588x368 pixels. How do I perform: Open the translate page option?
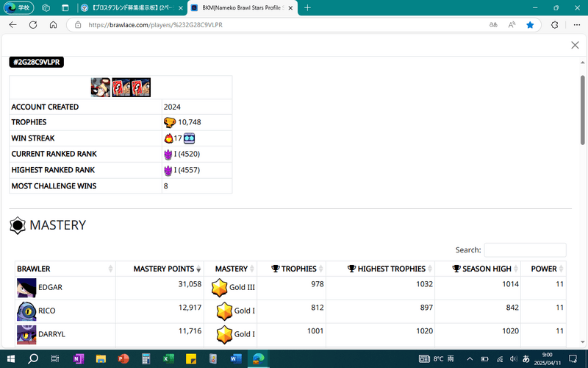coord(493,25)
